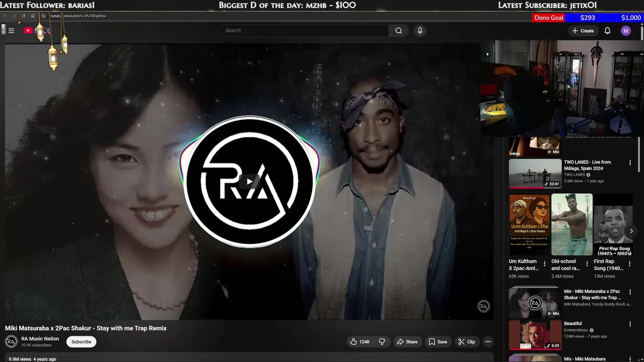This screenshot has height=362, width=644.
Task: Open the Old-school and cool rap short thumbnail
Action: tap(572, 225)
